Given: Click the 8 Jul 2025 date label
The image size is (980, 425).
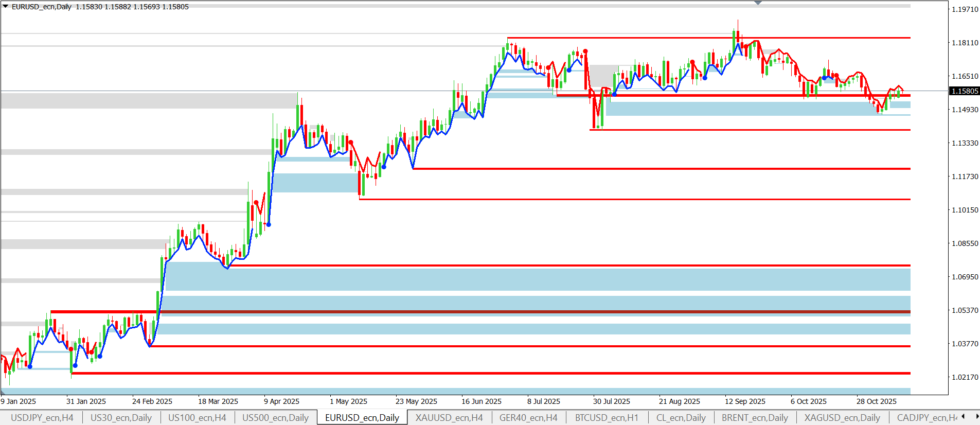Looking at the screenshot, I should pos(544,401).
